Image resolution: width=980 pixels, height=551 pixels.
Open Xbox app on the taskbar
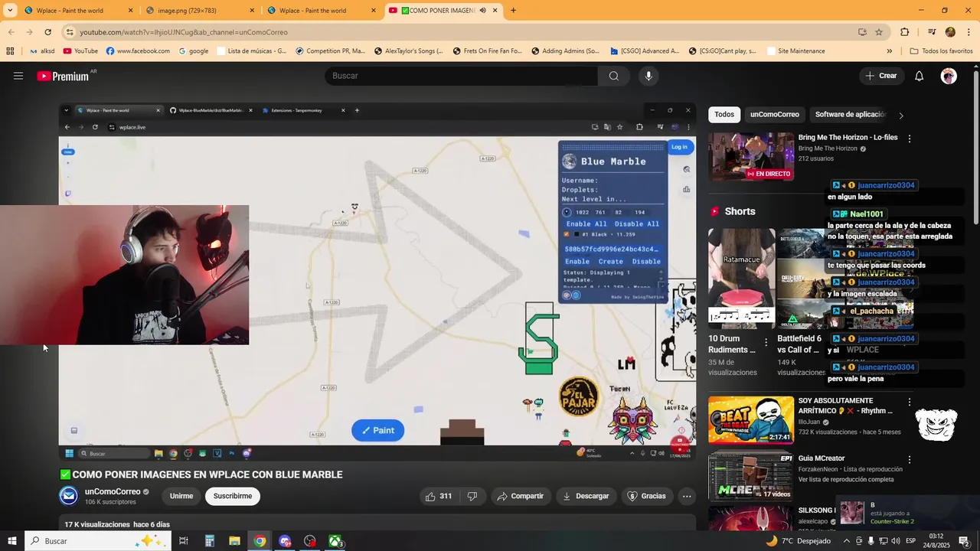point(335,541)
